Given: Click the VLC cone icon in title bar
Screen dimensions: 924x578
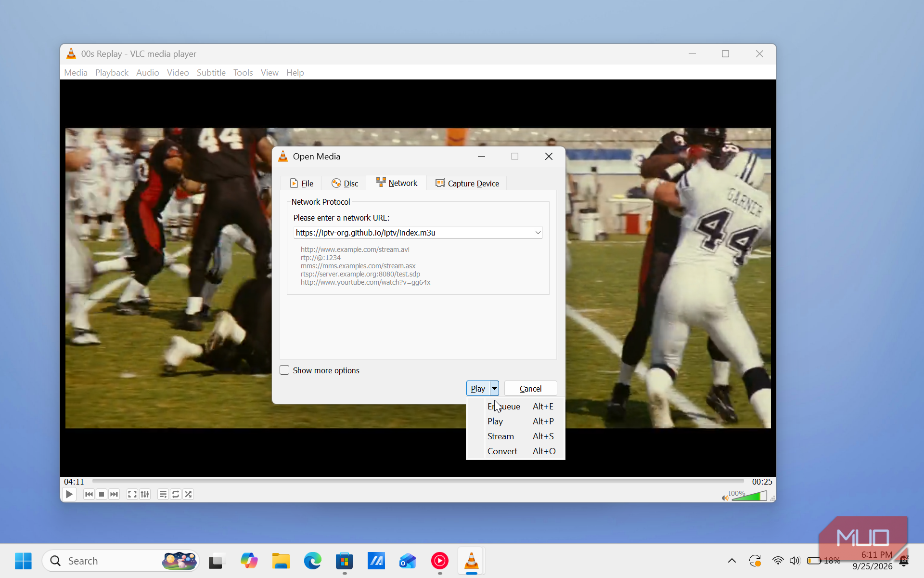Looking at the screenshot, I should [x=71, y=53].
